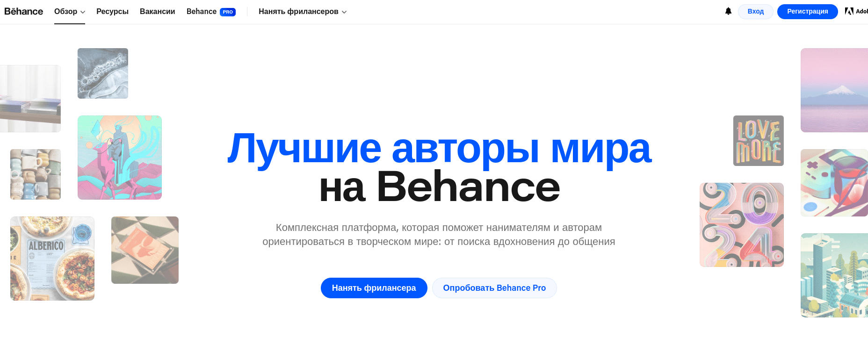Open the notifications bell
868x338 pixels.
click(728, 11)
